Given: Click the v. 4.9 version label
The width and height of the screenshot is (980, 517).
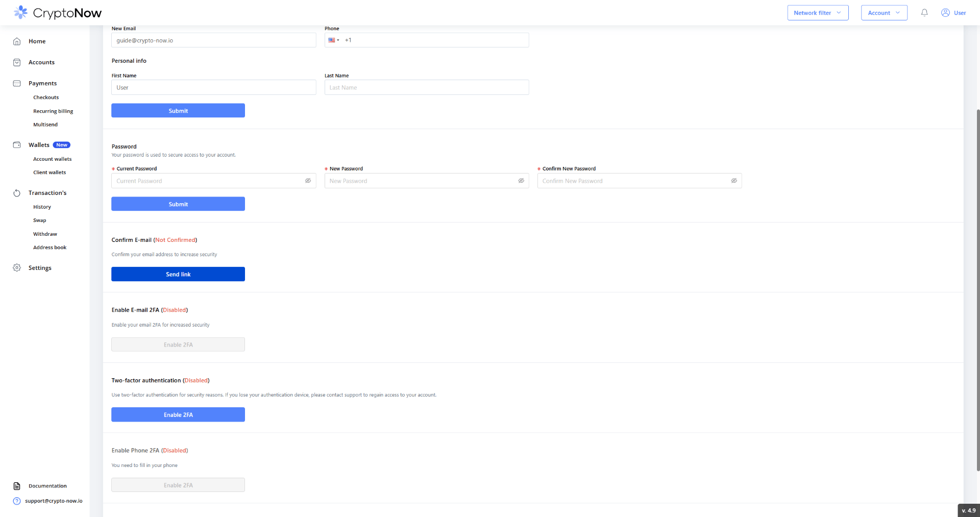Looking at the screenshot, I should 969,510.
